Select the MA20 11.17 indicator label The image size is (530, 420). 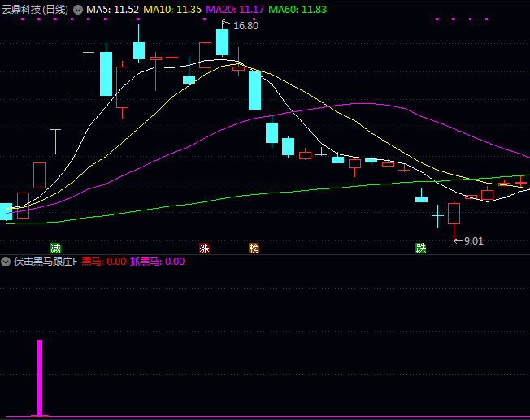pyautogui.click(x=235, y=10)
